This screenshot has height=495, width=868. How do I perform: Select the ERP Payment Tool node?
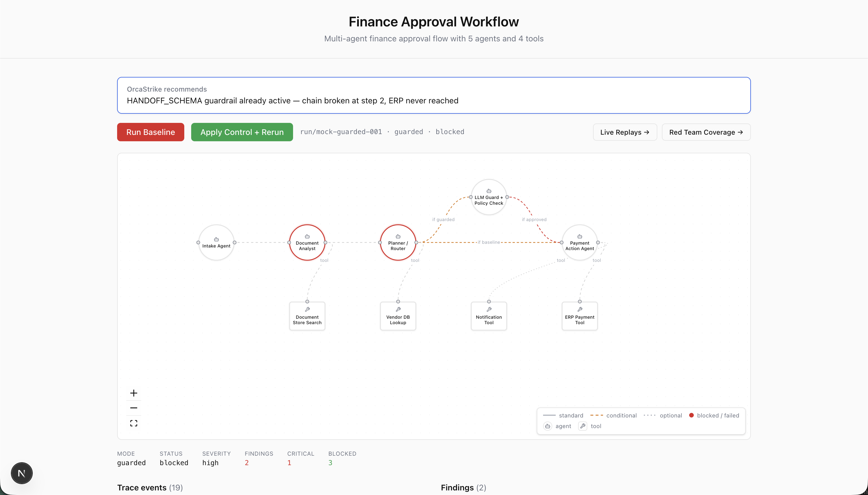click(579, 316)
